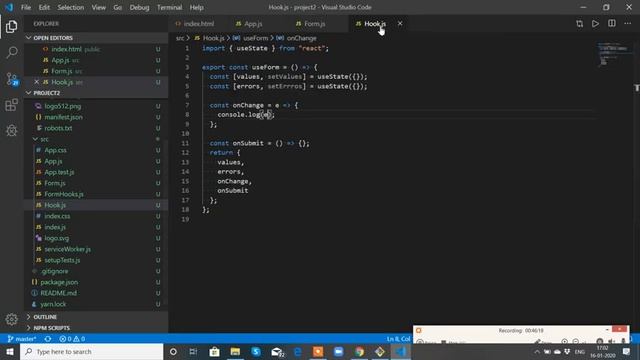Open the Explorer view in activity bar

click(11, 27)
